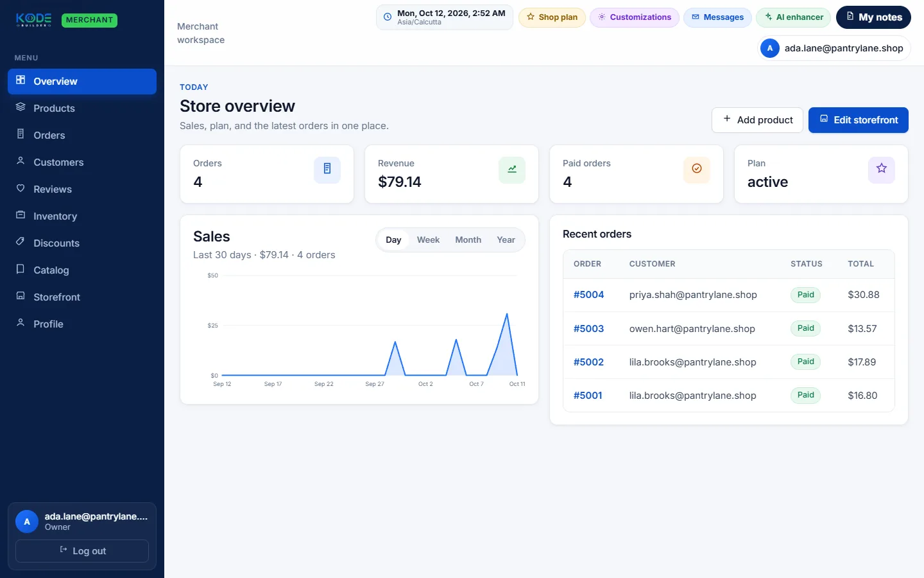Log out of the merchant account
924x578 pixels.
[82, 551]
